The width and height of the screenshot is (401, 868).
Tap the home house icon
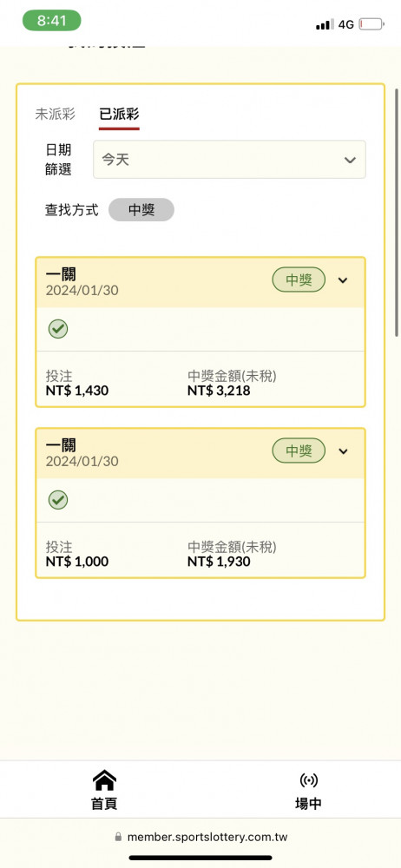(104, 780)
